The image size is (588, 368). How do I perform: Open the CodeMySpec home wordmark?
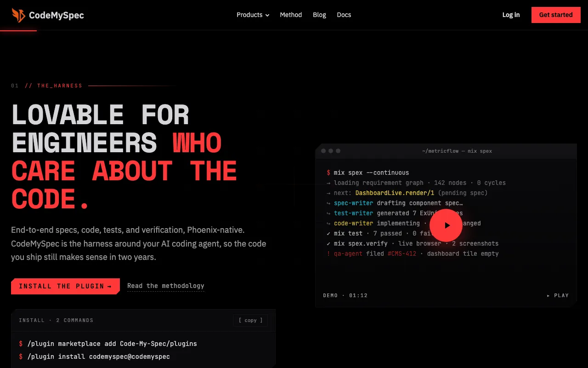tap(56, 15)
